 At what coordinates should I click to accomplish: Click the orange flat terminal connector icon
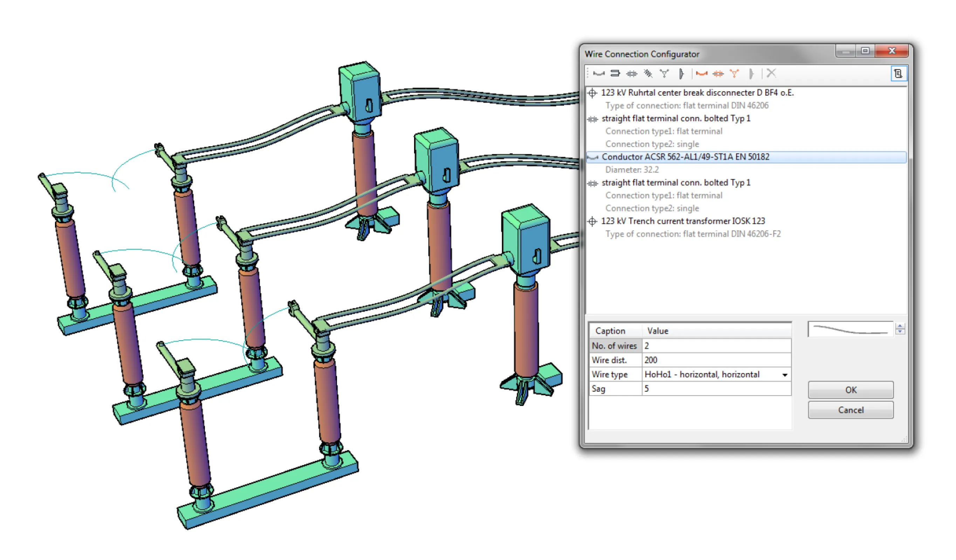point(718,73)
